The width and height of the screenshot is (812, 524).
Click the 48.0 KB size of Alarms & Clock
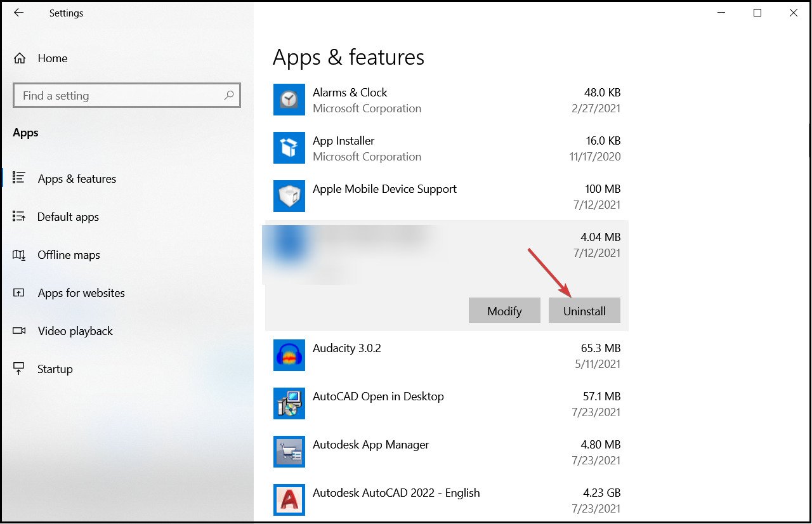tap(602, 93)
